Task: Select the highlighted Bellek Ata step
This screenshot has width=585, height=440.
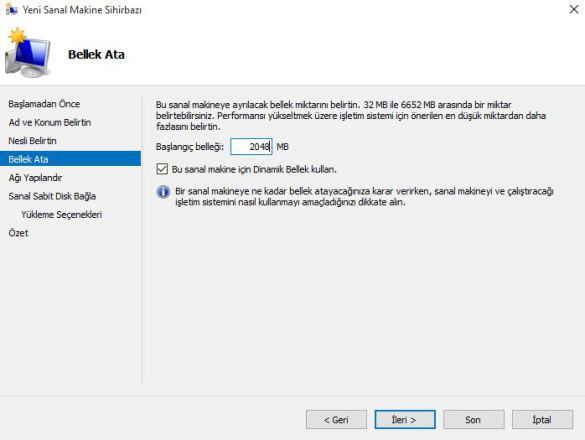Action: 71,159
